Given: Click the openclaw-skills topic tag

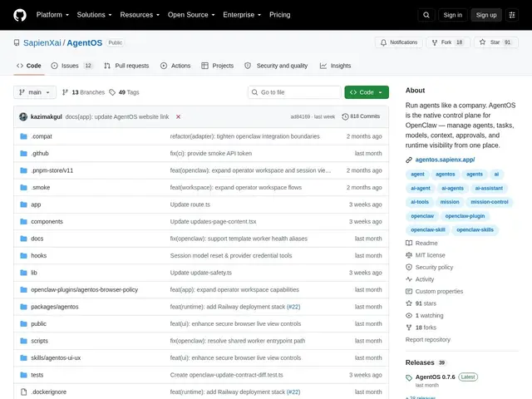Looking at the screenshot, I should pos(475,230).
